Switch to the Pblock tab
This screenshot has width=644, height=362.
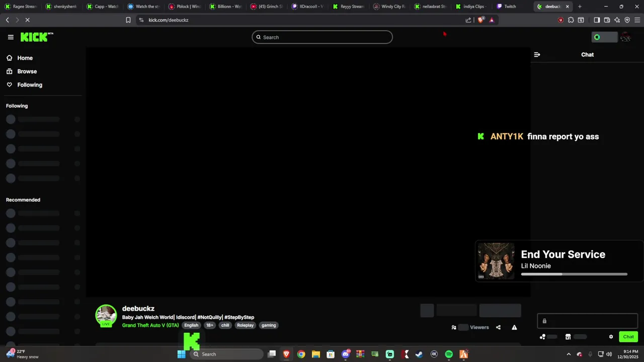tap(185, 7)
